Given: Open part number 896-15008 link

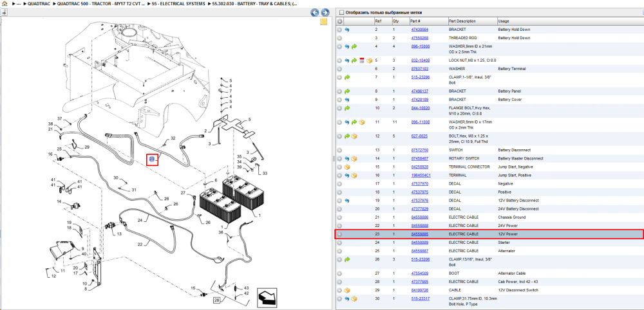Looking at the screenshot, I should 420,46.
